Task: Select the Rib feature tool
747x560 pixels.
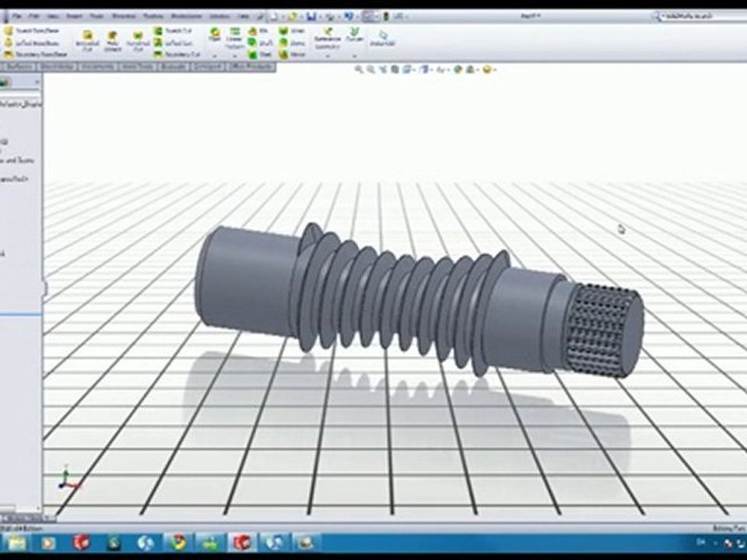Action: coord(258,30)
